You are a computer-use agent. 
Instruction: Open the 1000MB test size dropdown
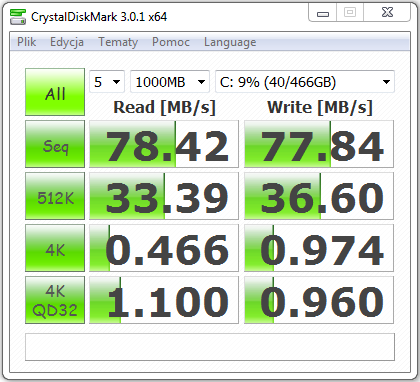(x=170, y=81)
